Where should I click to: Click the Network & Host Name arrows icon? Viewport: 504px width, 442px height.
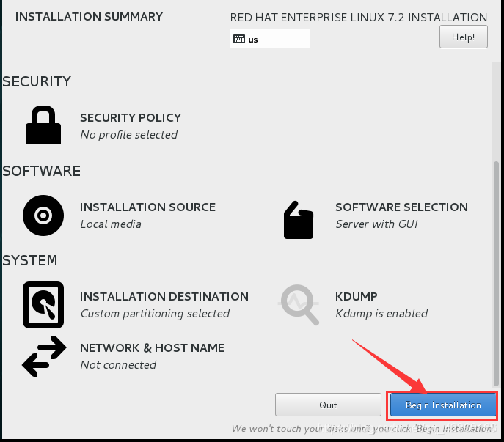click(44, 356)
